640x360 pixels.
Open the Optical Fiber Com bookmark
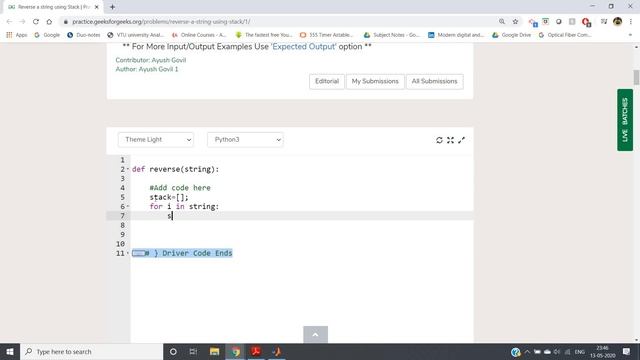(565, 35)
